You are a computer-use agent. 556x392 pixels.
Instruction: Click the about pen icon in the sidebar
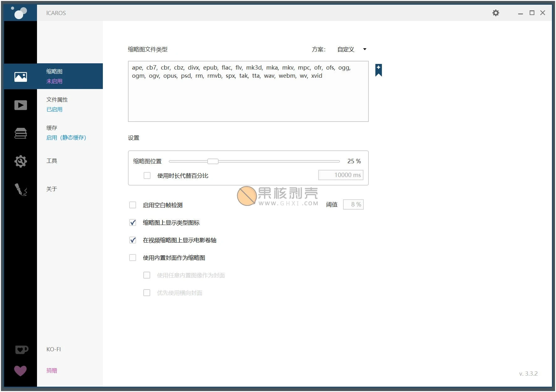point(20,189)
